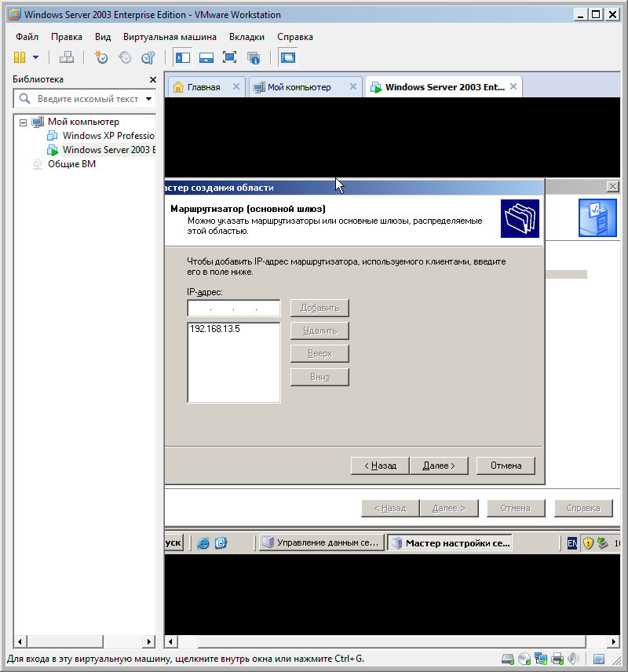
Task: Click the Добавить button
Action: (319, 309)
